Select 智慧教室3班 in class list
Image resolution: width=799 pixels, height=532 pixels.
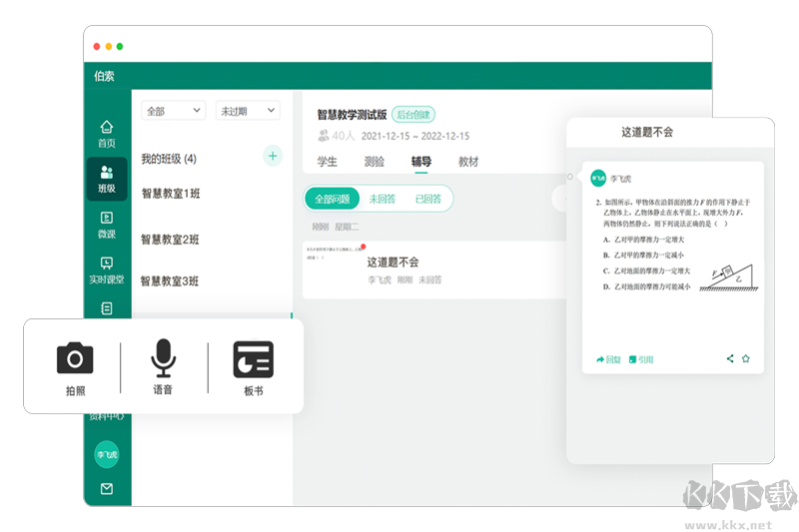[x=170, y=281]
